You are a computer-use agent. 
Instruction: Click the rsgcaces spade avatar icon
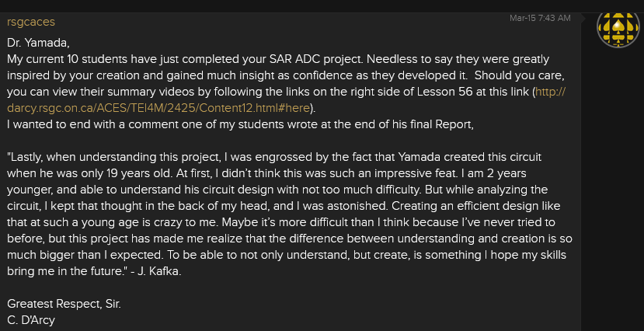tap(618, 27)
